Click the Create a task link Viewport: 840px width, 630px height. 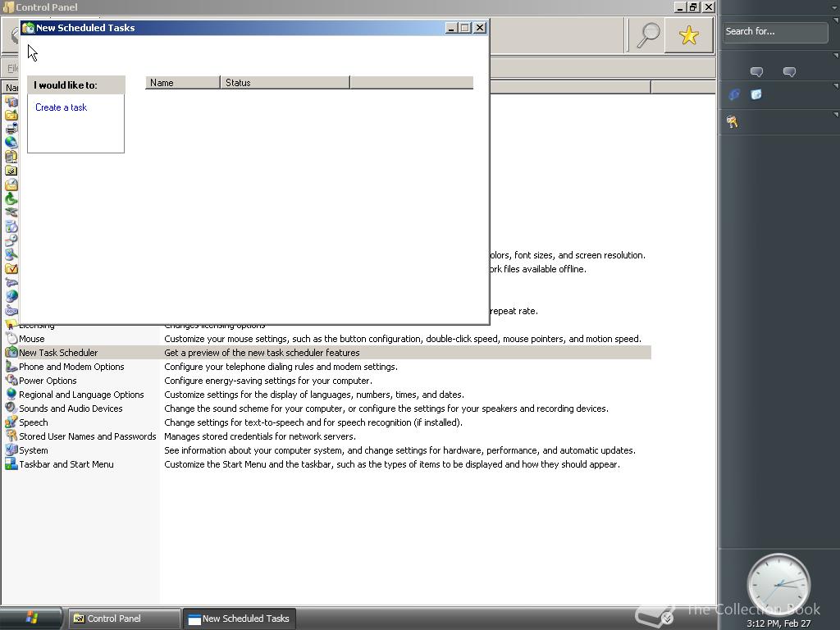coord(61,107)
